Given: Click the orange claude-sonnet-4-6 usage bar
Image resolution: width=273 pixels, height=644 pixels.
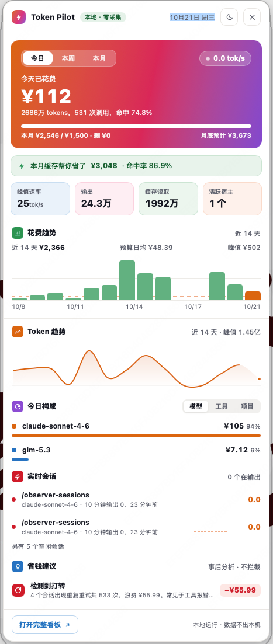Looking at the screenshot, I should point(136,436).
